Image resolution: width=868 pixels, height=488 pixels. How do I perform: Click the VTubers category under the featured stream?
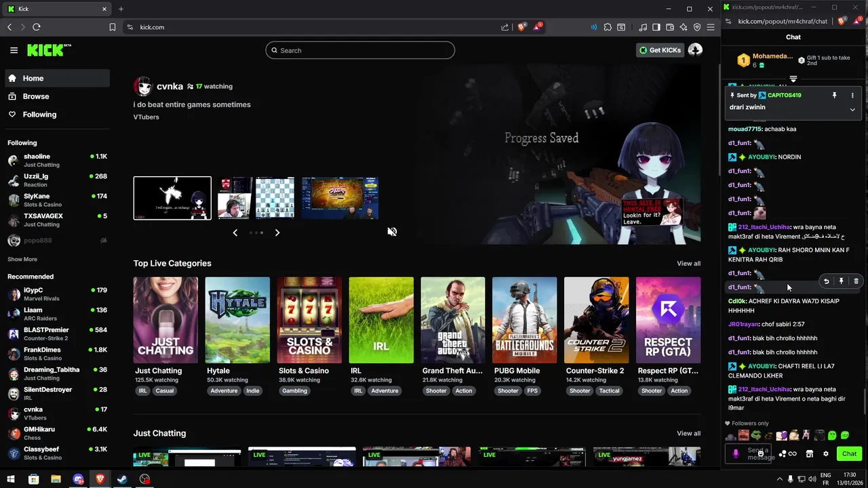146,117
